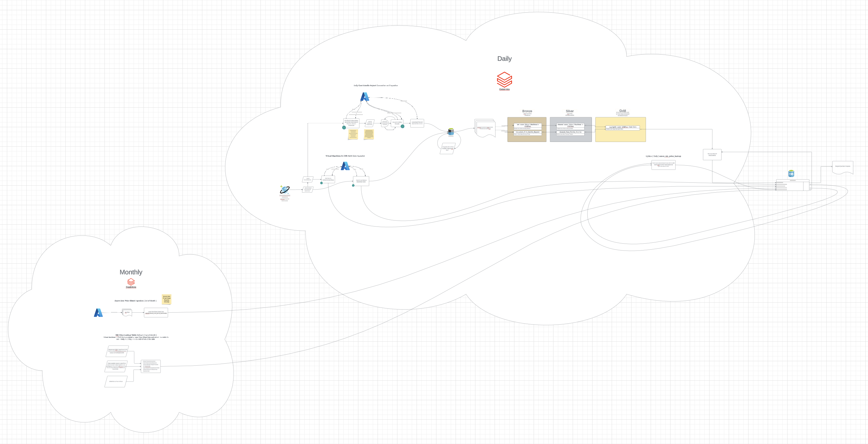
Task: Select Azure icon in CVS Park ingestion section
Action: pos(345,166)
